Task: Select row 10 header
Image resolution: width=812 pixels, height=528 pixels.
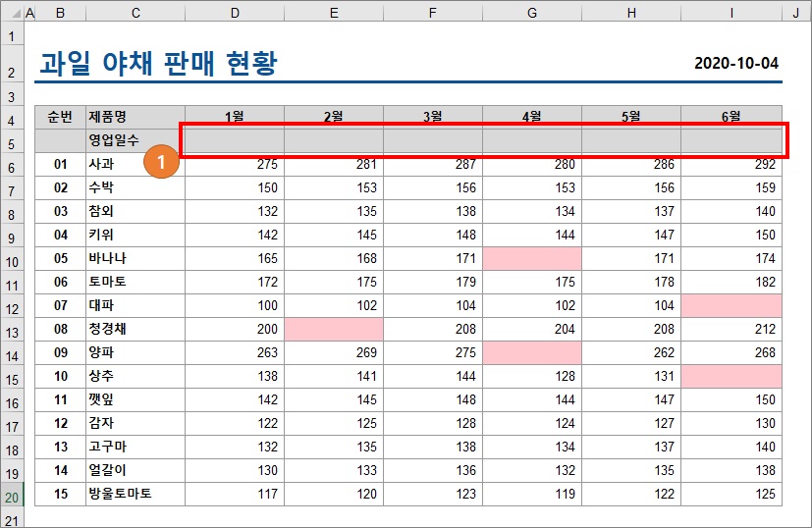Action: pyautogui.click(x=12, y=261)
